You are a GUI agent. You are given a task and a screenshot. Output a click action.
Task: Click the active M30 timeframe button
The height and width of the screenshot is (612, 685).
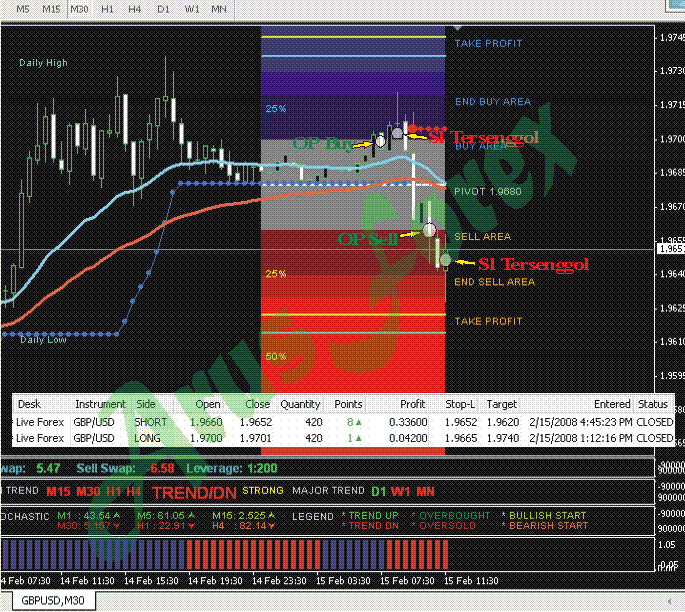point(81,8)
